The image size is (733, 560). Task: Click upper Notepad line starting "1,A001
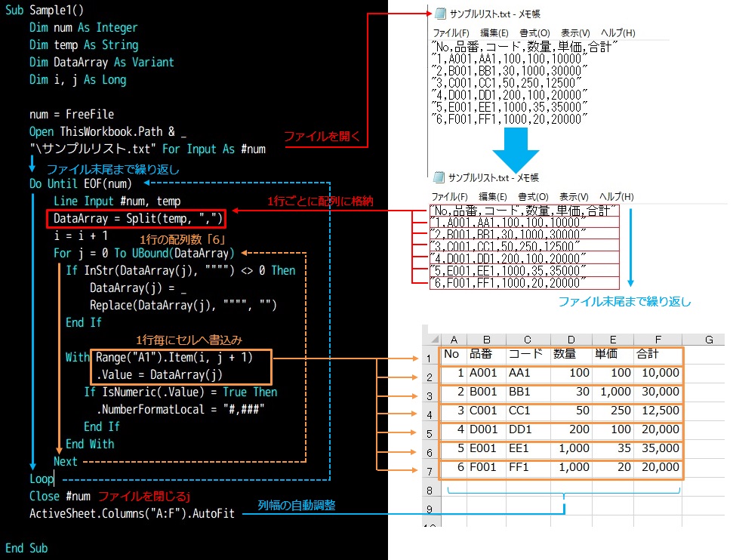[x=509, y=59]
